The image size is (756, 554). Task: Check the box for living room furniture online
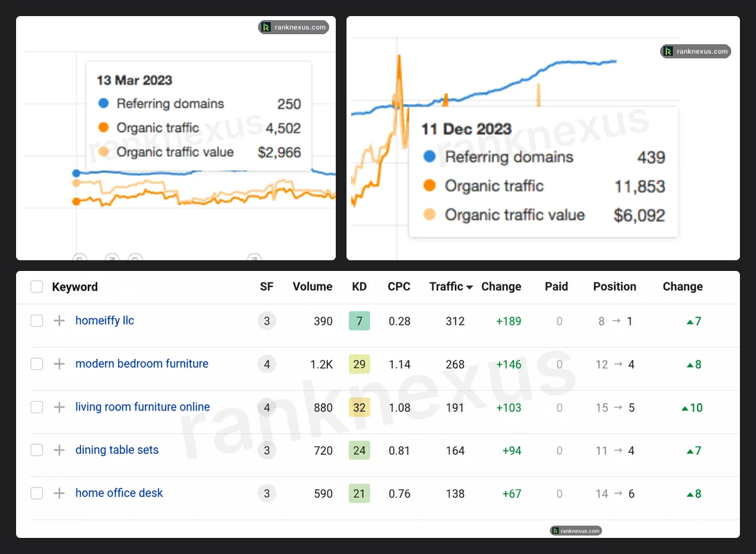click(x=37, y=407)
